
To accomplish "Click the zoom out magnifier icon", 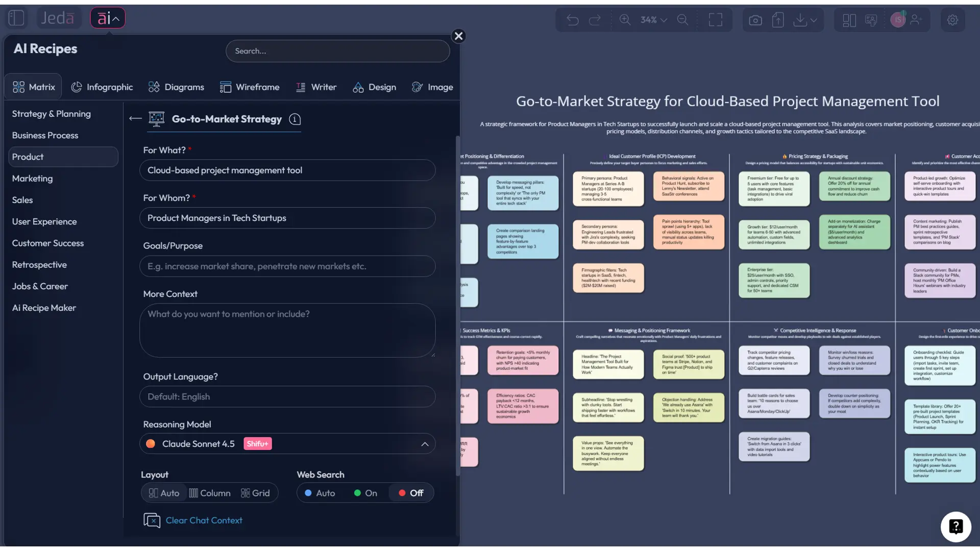I will 682,20.
